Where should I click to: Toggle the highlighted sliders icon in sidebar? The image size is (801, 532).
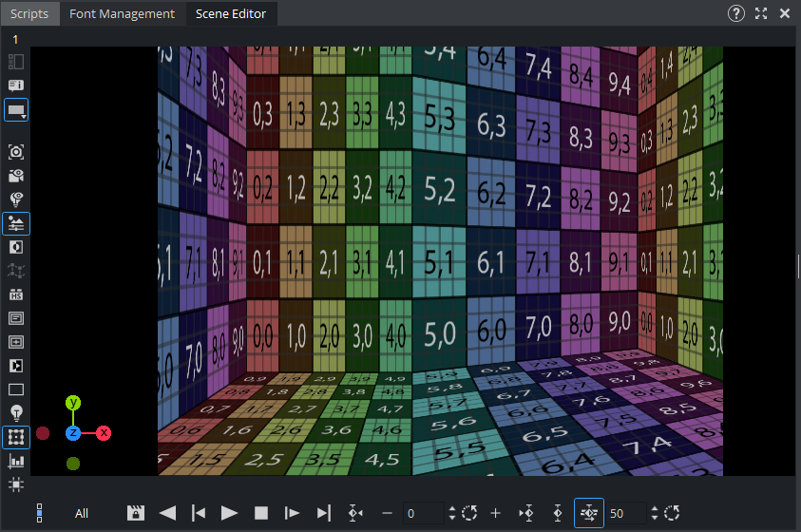coord(16,223)
